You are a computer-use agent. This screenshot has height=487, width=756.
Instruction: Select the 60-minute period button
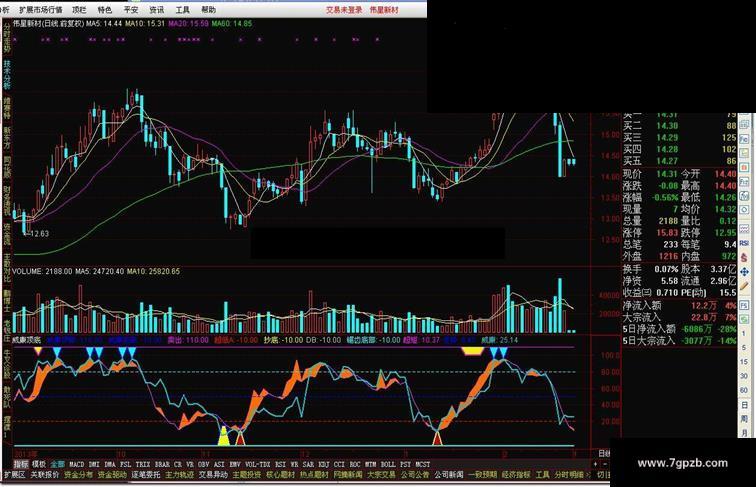[x=744, y=390]
